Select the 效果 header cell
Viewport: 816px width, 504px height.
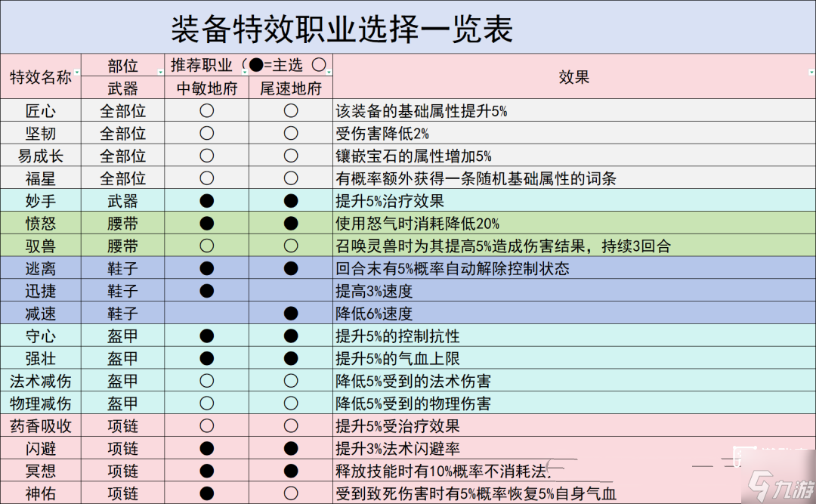coord(573,76)
